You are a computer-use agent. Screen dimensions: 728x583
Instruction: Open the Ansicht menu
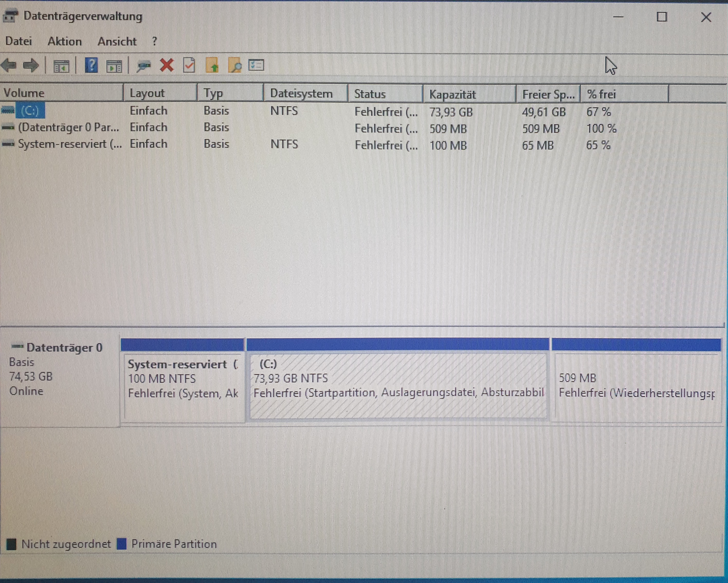pos(117,42)
